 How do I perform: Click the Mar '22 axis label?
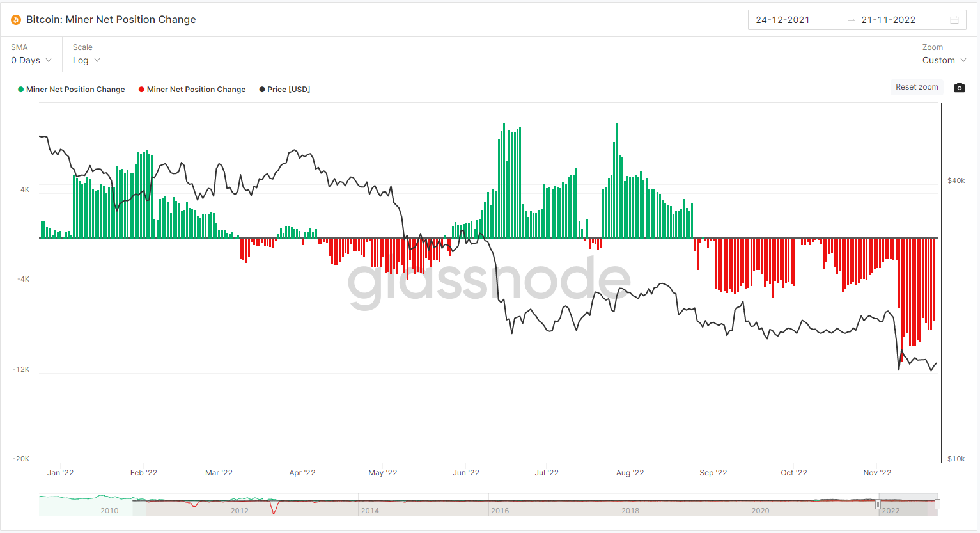click(x=219, y=473)
